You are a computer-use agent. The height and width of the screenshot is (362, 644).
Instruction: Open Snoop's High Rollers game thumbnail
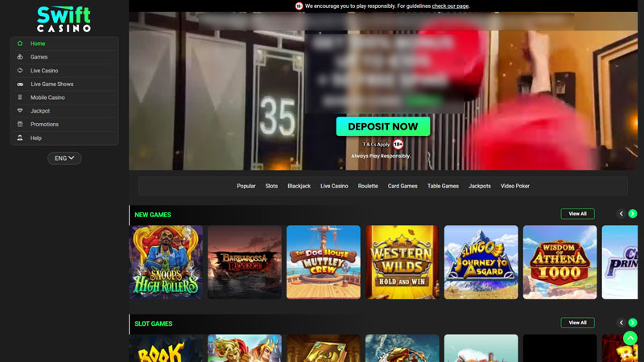[166, 262]
